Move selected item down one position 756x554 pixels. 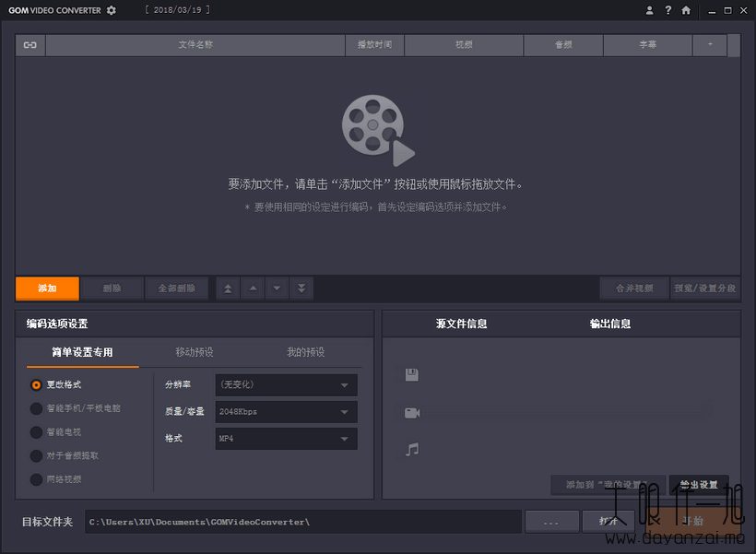click(277, 289)
